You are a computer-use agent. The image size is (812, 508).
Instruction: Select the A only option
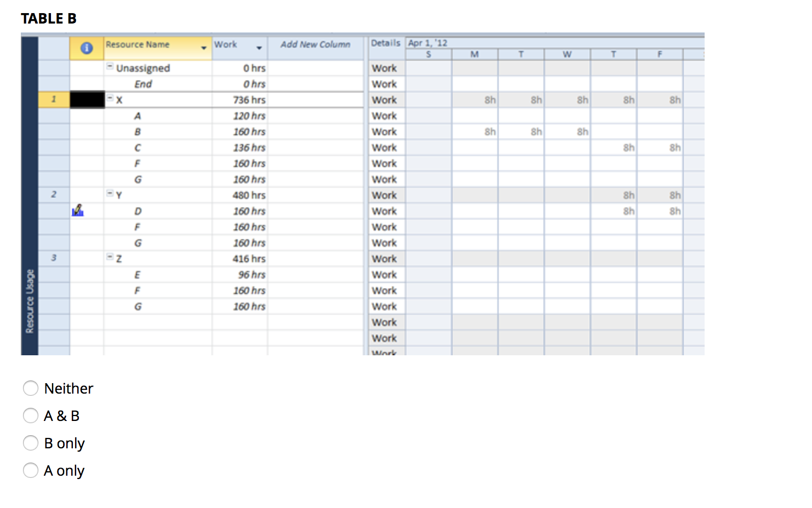[31, 470]
